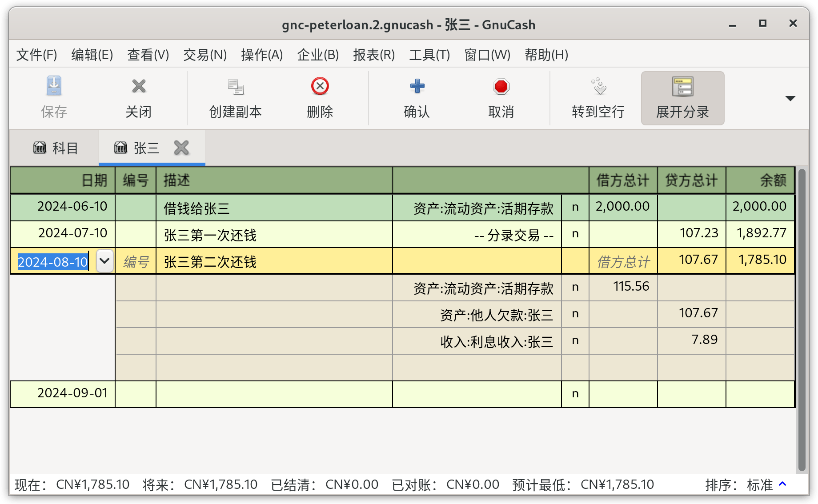Click the 取消 cancel transaction stop icon

pyautogui.click(x=501, y=86)
